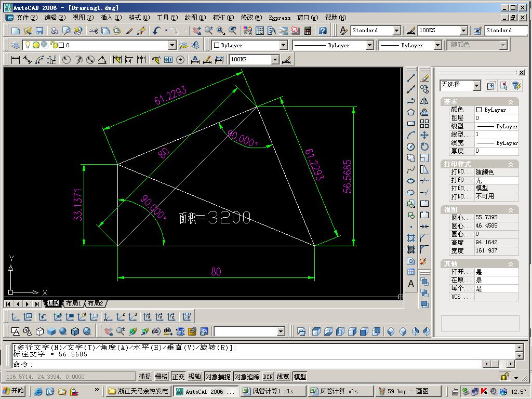
Task: Open the 无选择 object selection dropdown
Action: 477,86
